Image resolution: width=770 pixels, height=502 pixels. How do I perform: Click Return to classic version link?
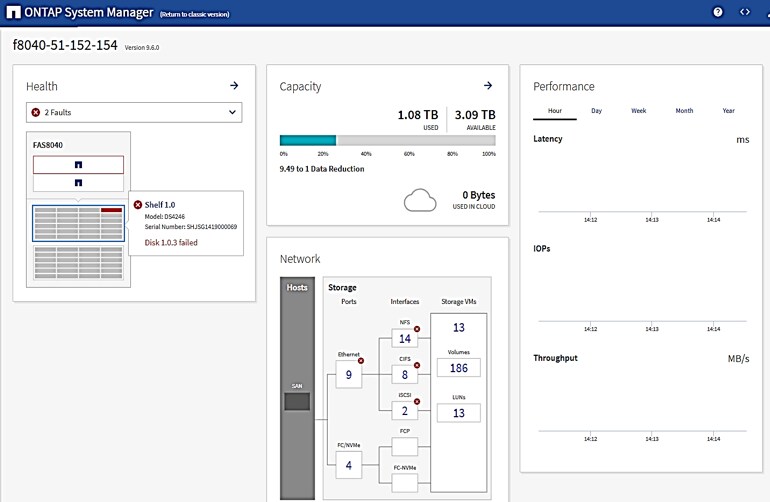click(x=197, y=13)
